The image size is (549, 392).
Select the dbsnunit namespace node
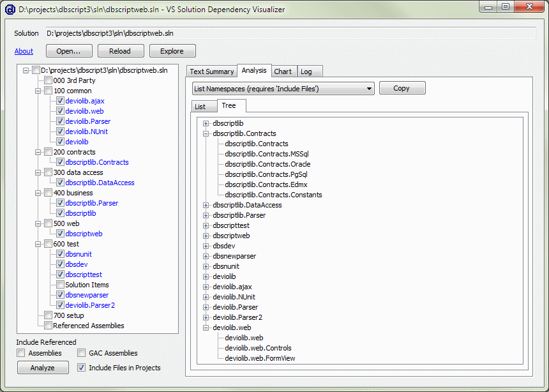pos(226,266)
